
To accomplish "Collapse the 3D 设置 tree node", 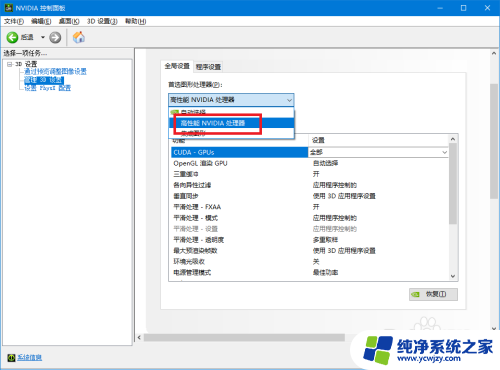I will pyautogui.click(x=9, y=64).
